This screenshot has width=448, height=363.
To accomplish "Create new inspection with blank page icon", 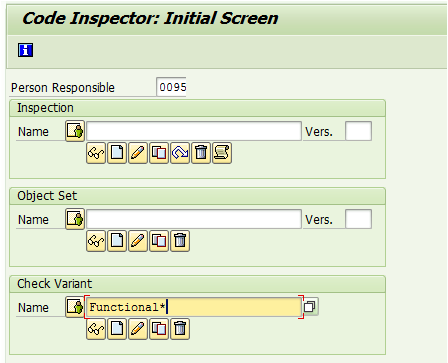I will tap(117, 153).
